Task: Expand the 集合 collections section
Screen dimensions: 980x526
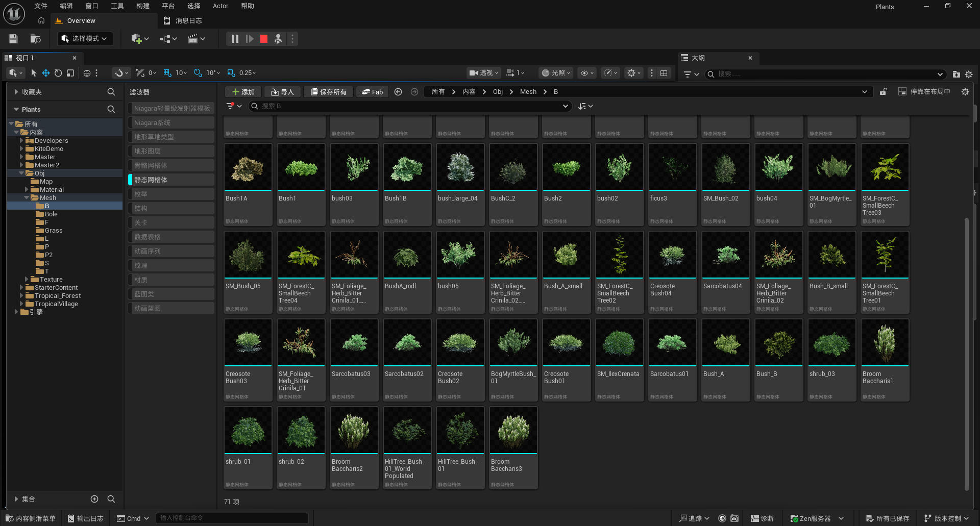Action: point(16,499)
